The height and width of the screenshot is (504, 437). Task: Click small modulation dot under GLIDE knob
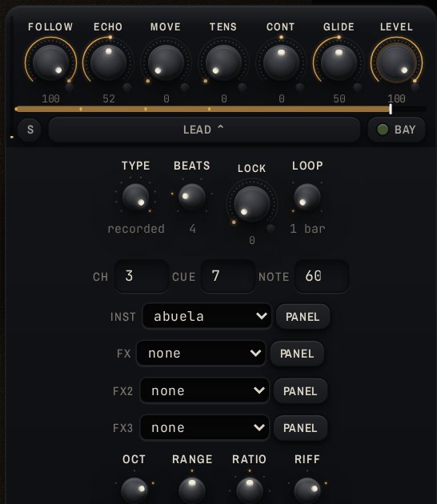(357, 87)
